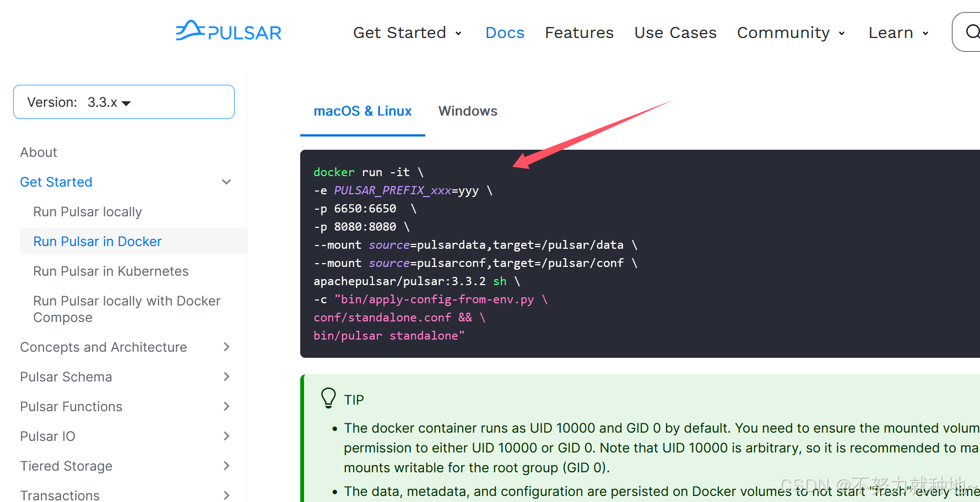Collapse the Get Started sidebar section chevron
The width and height of the screenshot is (980, 502).
(226, 182)
